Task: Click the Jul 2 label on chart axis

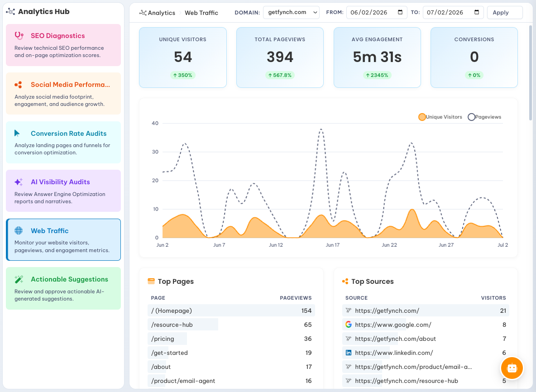Action: [502, 245]
